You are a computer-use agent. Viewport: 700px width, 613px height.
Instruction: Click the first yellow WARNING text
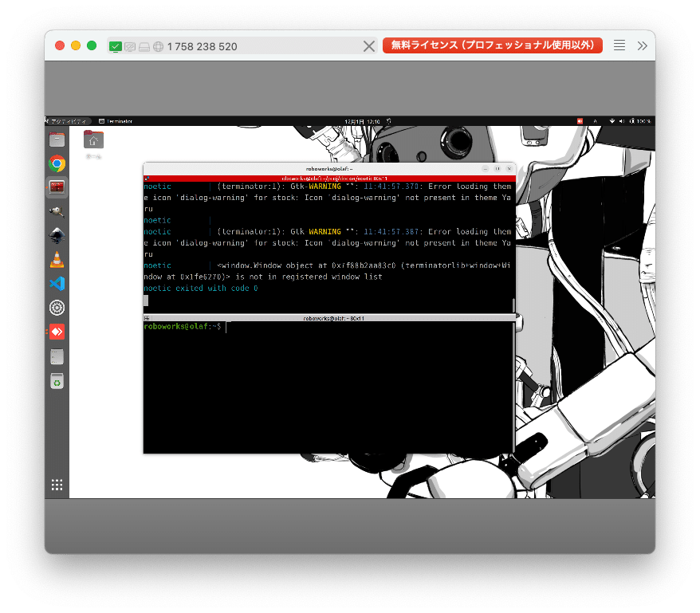[x=324, y=187]
